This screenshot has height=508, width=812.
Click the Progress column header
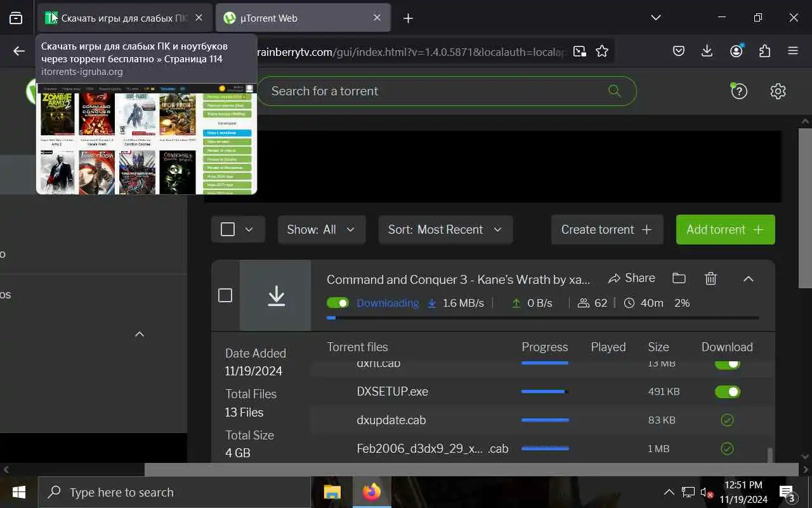[x=544, y=347]
